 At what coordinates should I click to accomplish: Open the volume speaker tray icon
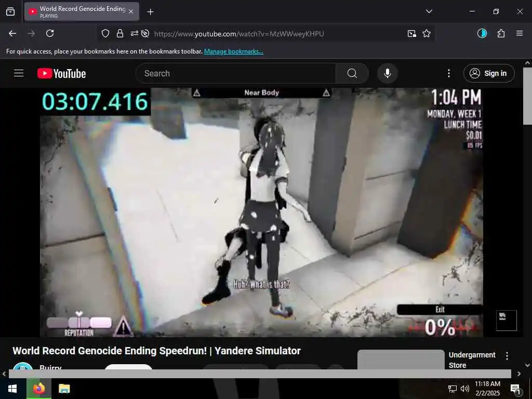pos(465,389)
